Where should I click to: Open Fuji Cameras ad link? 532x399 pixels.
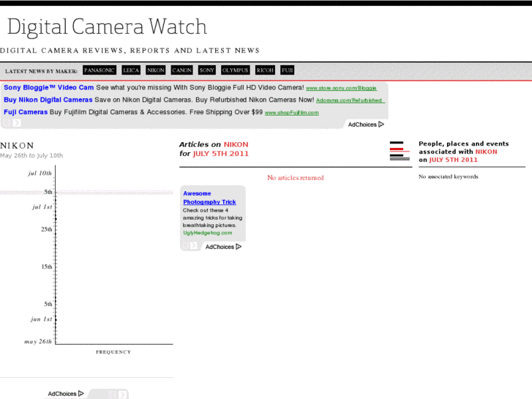26,112
